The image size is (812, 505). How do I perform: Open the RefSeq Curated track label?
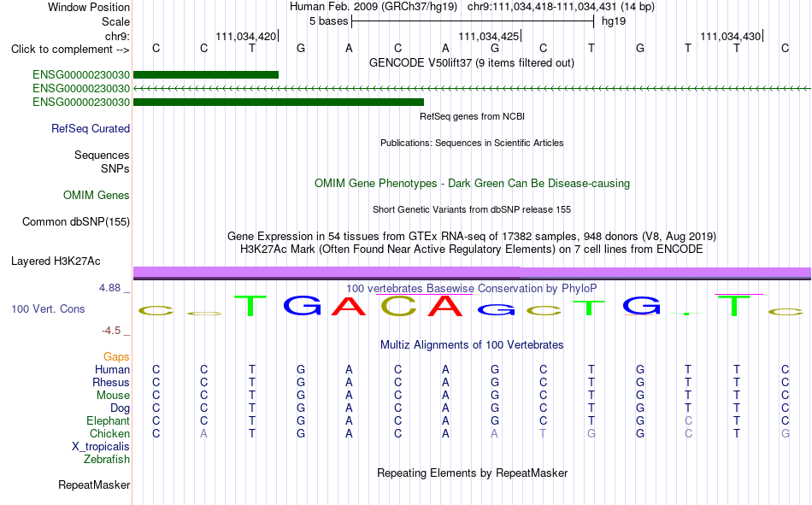pos(91,128)
